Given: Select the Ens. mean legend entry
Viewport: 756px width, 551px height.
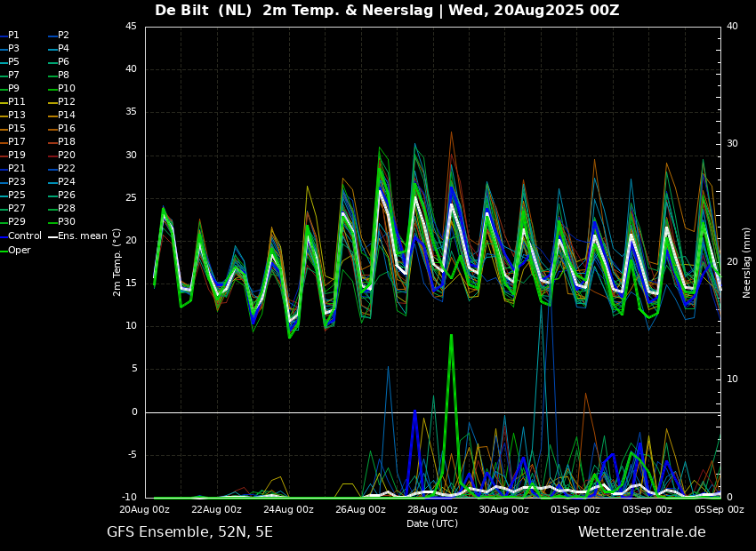Looking at the screenshot, I should click(x=82, y=236).
